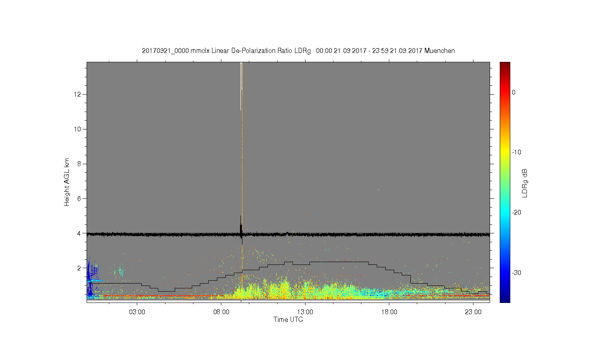Click the yellow -10 dB colorbar region
Screen dimensions: 607x364
coord(505,152)
